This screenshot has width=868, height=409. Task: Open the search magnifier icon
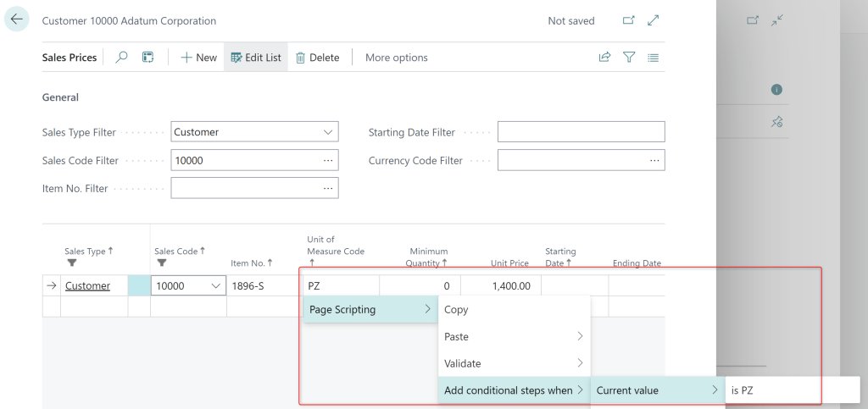[121, 58]
